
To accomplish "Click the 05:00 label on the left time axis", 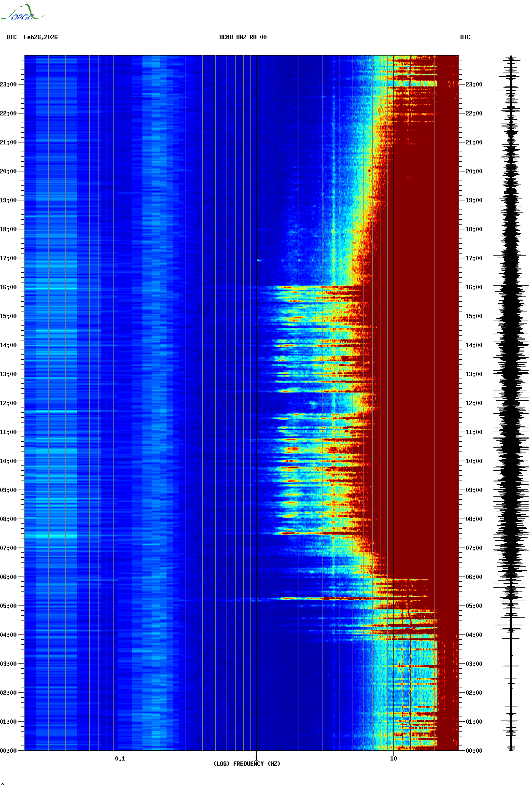I will tap(8, 606).
